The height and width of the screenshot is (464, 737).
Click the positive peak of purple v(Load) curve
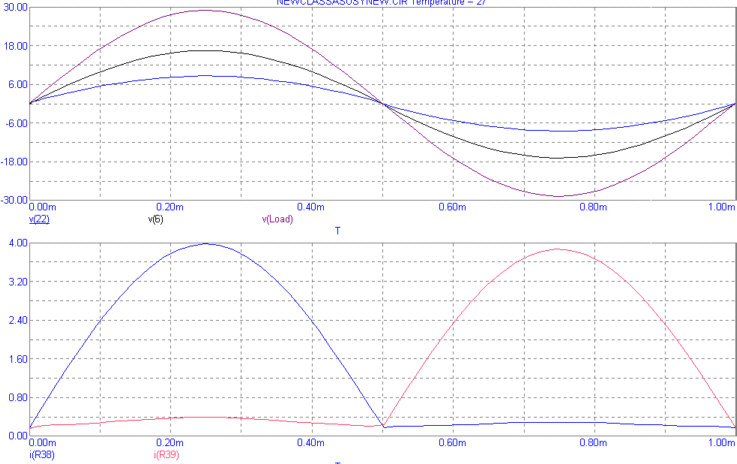[x=205, y=10]
